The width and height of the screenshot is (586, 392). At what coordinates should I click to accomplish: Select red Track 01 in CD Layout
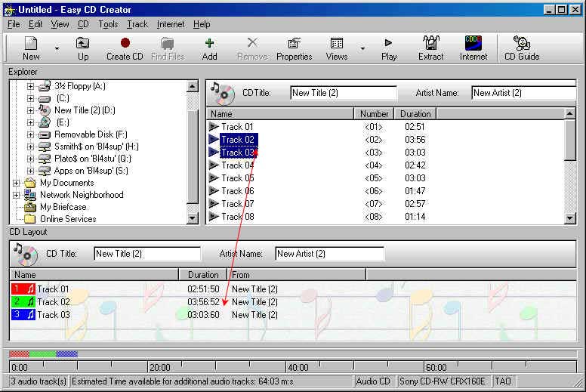(x=40, y=289)
